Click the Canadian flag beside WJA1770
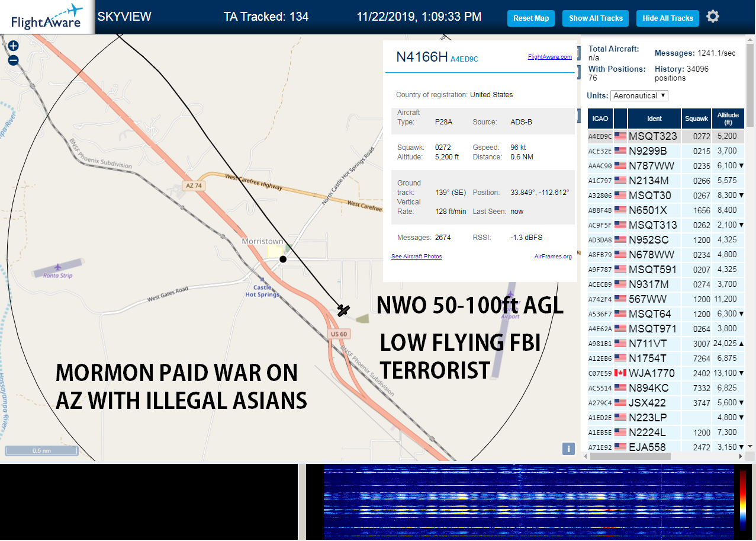The height and width of the screenshot is (541, 756). point(620,373)
